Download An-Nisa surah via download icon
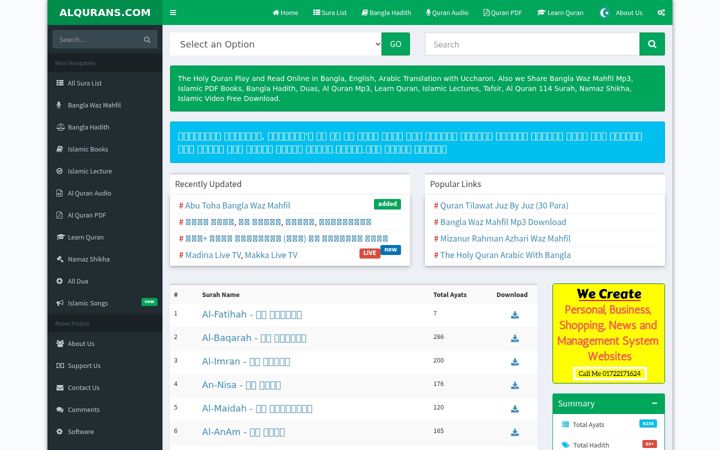 (x=515, y=385)
